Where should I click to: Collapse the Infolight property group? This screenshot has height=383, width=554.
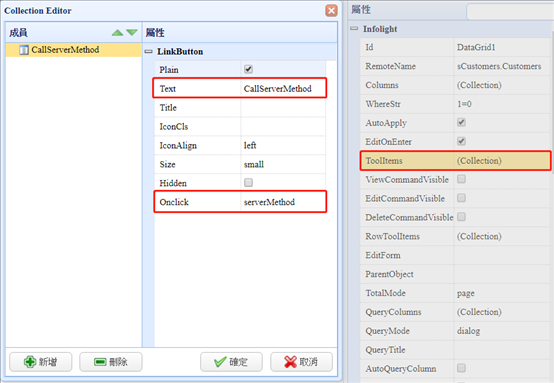tap(354, 29)
